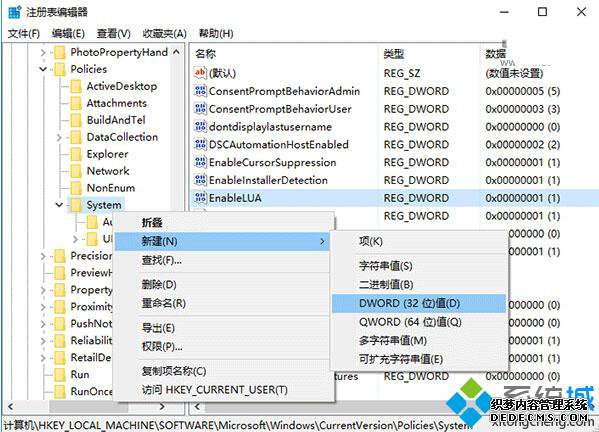Click 权限(P)... in the context menu
The image size is (599, 432).
click(222, 346)
